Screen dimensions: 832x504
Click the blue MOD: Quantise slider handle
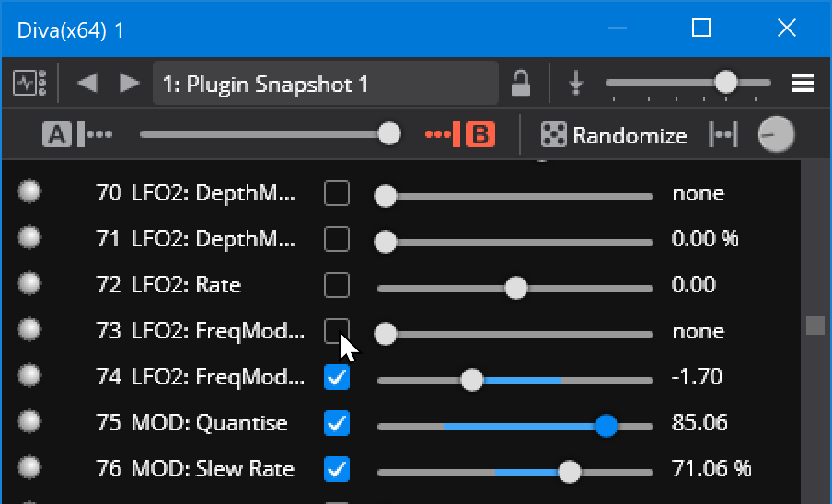[606, 426]
